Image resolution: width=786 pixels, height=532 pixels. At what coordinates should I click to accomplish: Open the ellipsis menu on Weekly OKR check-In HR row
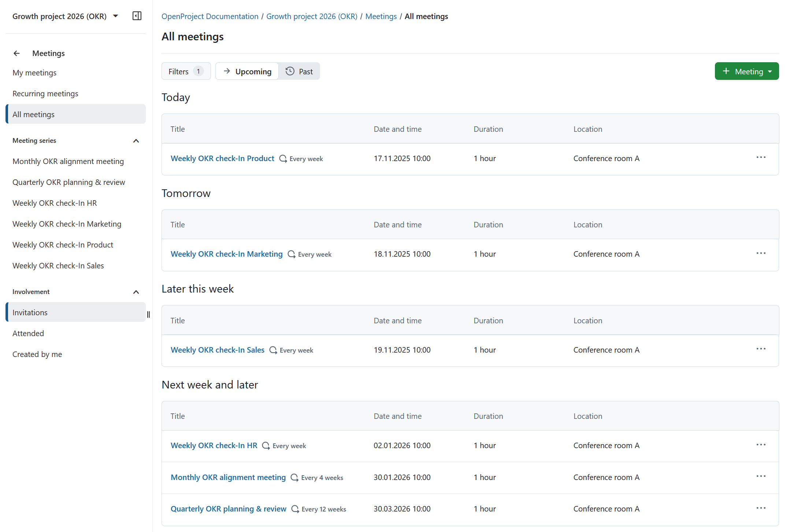point(761,444)
